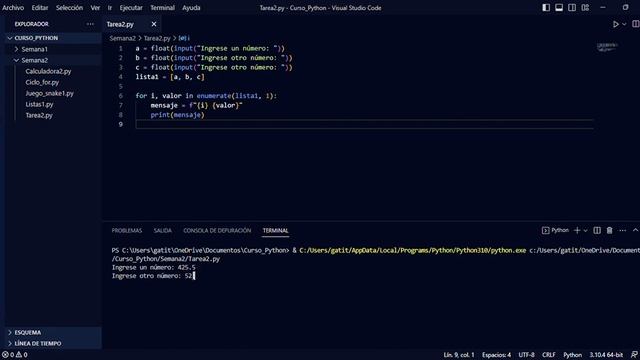Open Calculadora2.py file
The height and width of the screenshot is (360, 640).
click(x=48, y=71)
